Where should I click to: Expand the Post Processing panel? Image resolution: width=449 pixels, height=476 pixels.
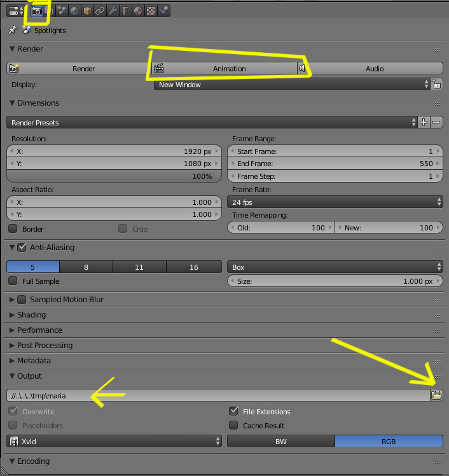point(12,345)
